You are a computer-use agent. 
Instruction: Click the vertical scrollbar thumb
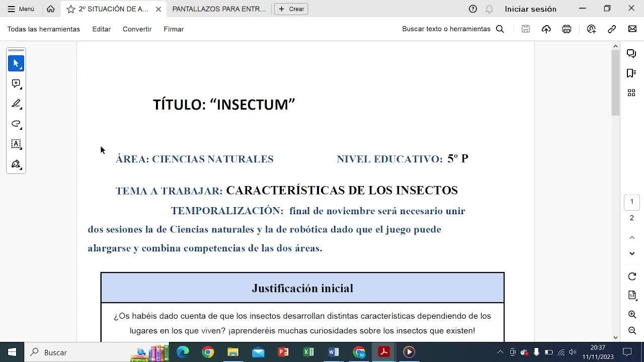point(615,83)
